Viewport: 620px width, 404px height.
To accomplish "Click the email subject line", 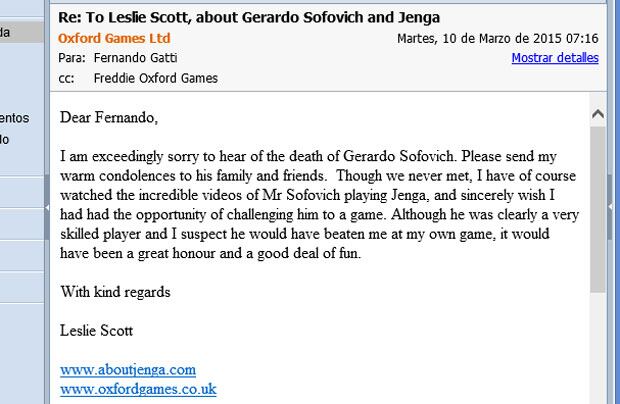I will 249,18.
